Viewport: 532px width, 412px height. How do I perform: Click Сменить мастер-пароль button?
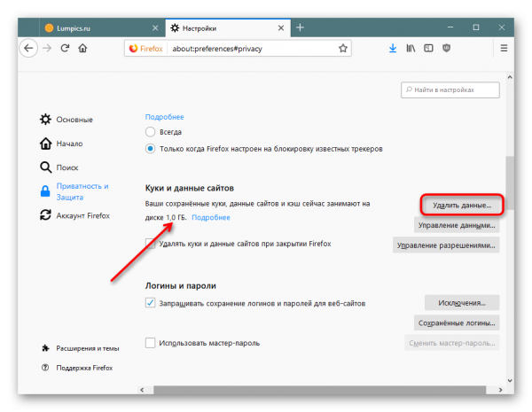click(x=451, y=343)
